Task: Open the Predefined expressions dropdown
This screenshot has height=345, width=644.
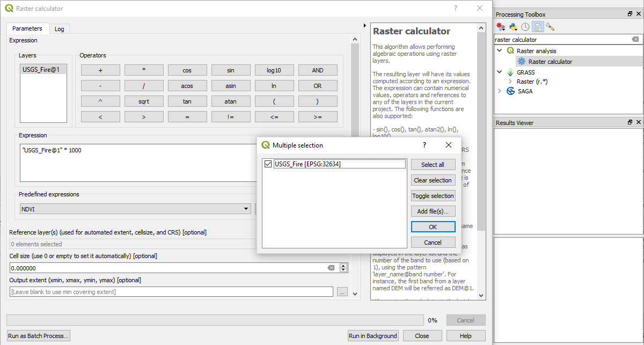Action: click(245, 209)
